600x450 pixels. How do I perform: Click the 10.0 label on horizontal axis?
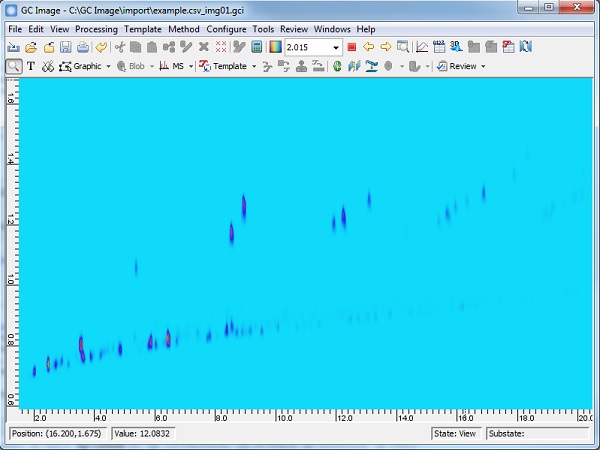point(284,418)
